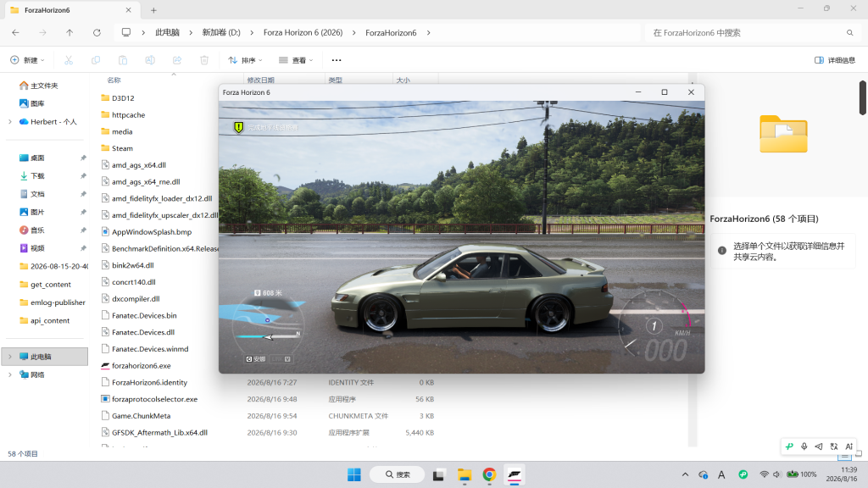This screenshot has width=868, height=488.
Task: Show hidden tray icons with the caret
Action: 685,474
